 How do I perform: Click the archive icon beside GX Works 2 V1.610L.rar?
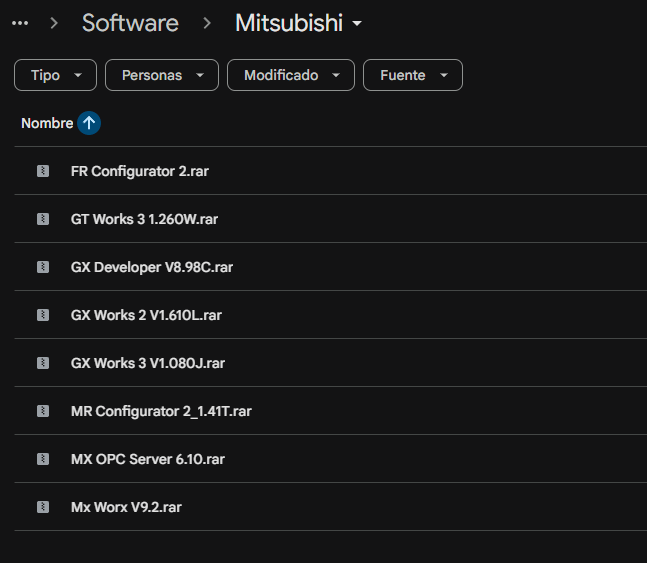point(43,315)
